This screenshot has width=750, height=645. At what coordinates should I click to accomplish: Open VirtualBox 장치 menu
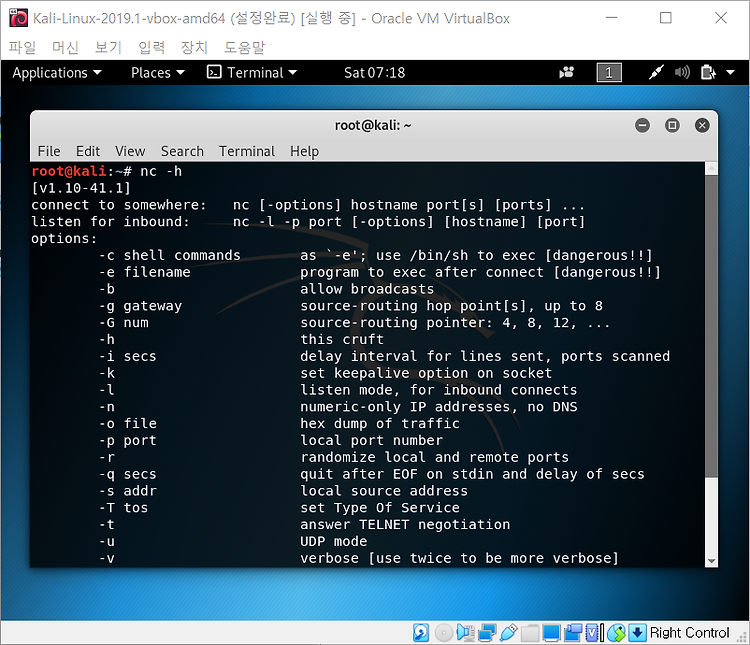pos(194,47)
